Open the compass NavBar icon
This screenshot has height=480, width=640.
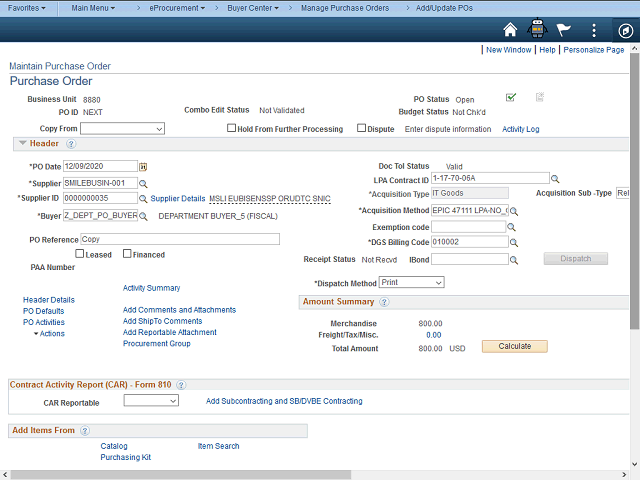coord(624,30)
